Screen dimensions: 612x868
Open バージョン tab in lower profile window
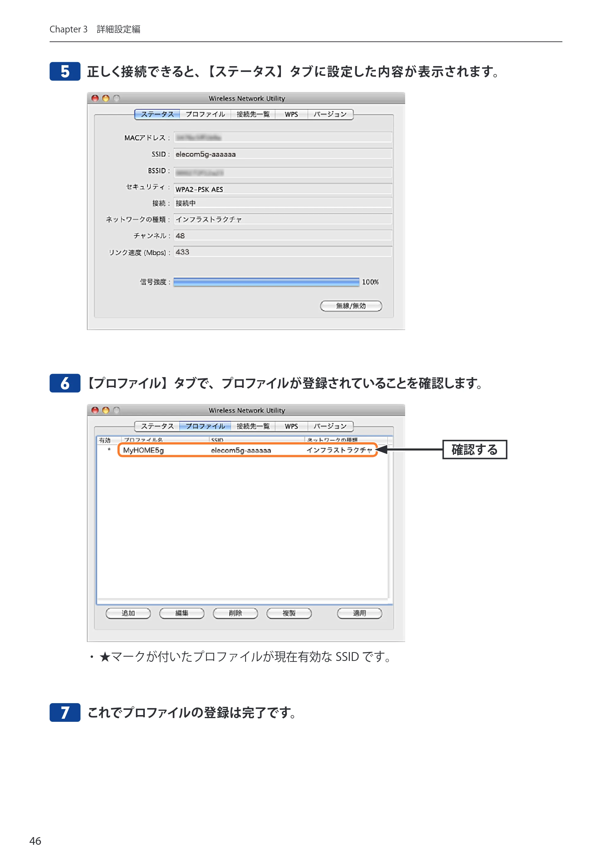[x=330, y=426]
